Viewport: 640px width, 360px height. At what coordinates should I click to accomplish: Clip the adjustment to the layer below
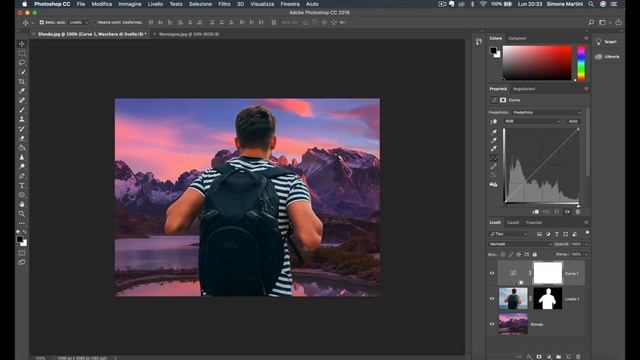coord(536,212)
